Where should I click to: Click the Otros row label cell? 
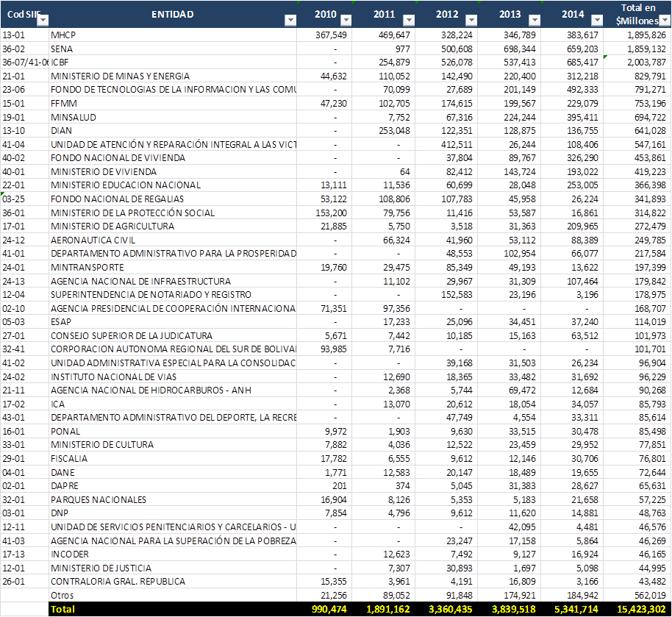172,595
